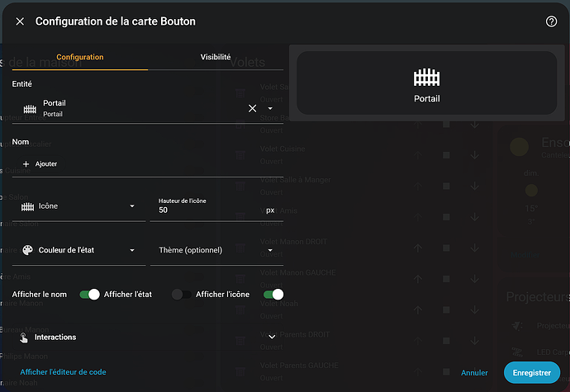
Task: Enable the Afficher l'état toggle
Action: [182, 295]
